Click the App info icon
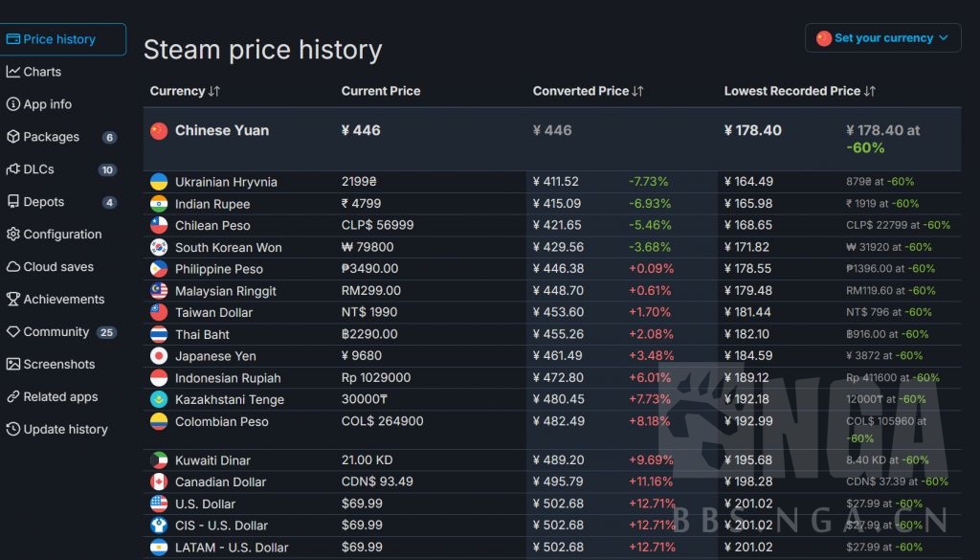The image size is (980, 560). tap(13, 104)
